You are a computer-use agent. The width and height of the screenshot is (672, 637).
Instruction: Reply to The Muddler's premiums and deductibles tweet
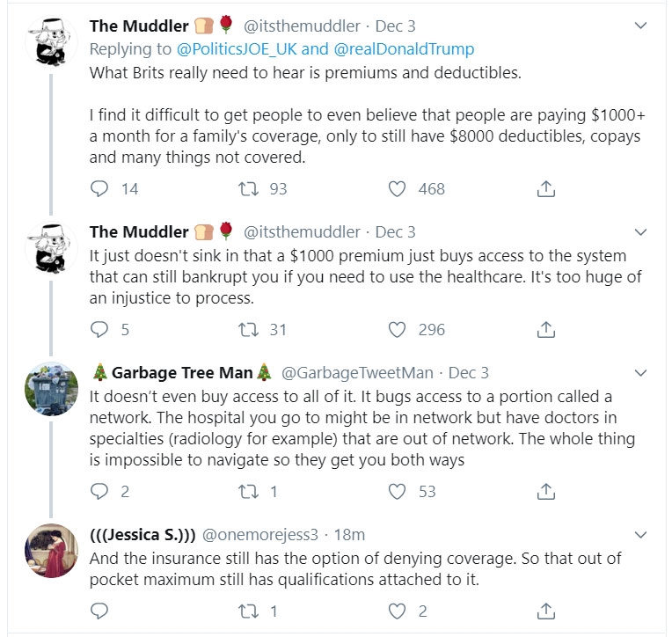(99, 188)
